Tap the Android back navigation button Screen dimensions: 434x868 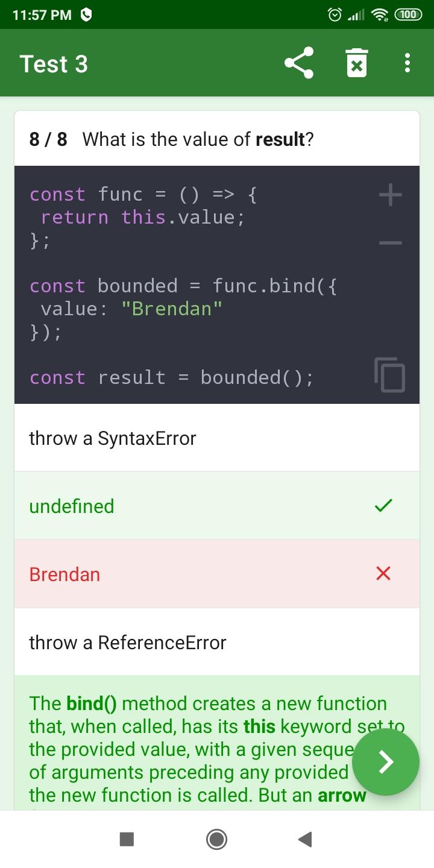pos(305,839)
